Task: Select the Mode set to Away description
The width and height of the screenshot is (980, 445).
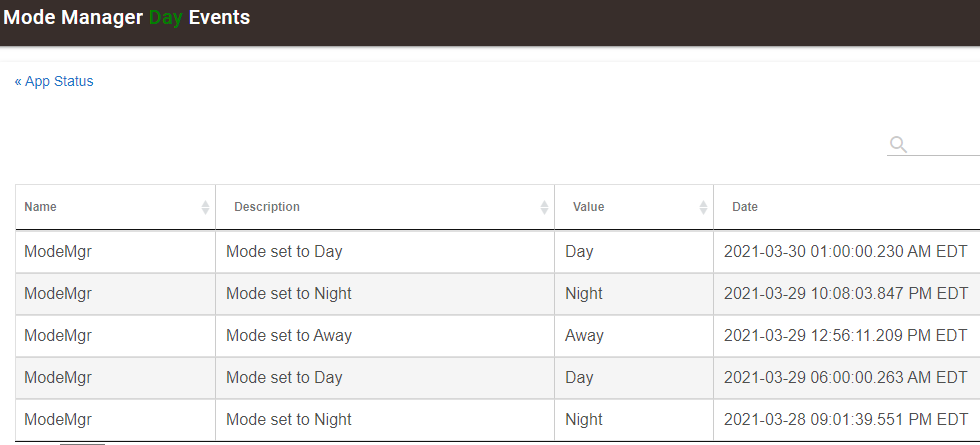Action: [289, 336]
